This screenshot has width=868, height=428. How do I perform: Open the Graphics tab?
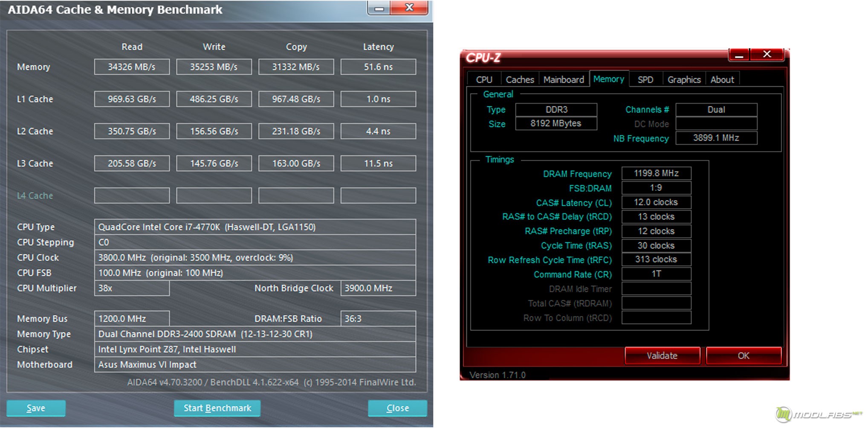(684, 80)
